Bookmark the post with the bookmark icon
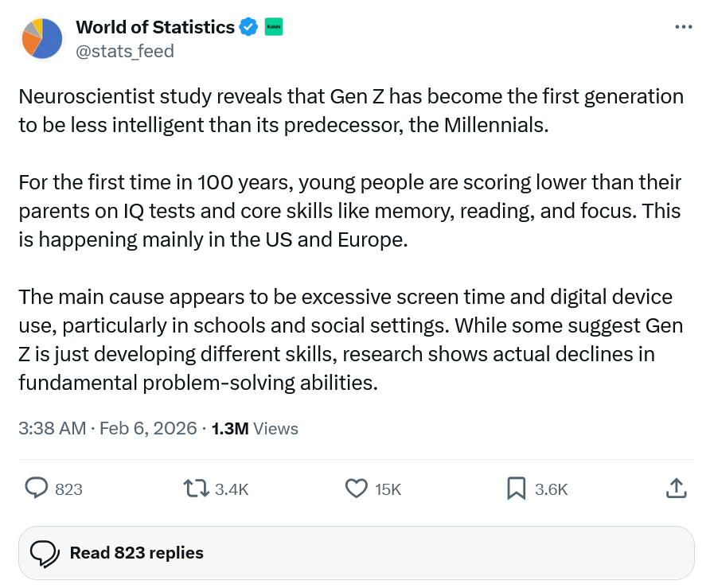 point(516,489)
